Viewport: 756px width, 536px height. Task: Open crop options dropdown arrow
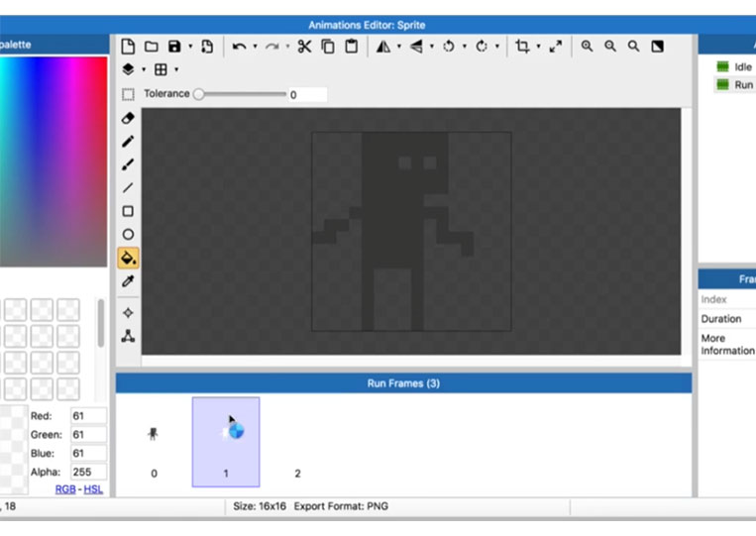(539, 47)
